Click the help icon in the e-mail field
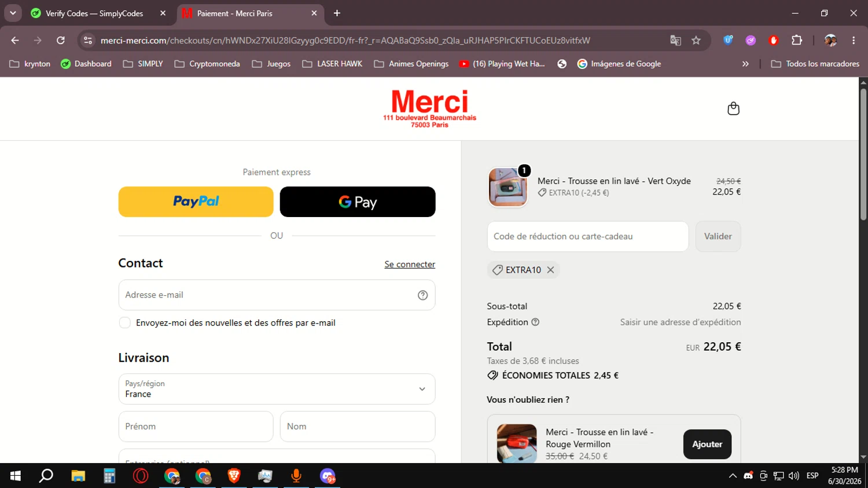This screenshot has width=868, height=488. (423, 295)
